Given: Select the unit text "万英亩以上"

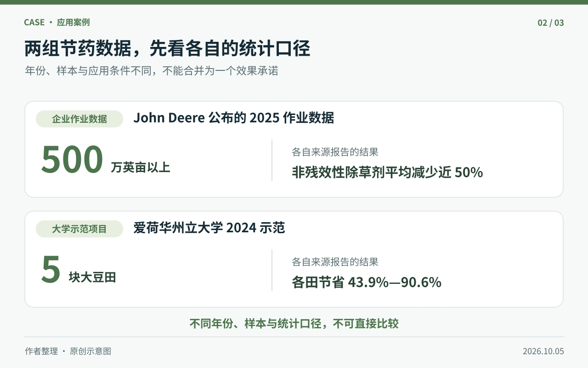Looking at the screenshot, I should tap(141, 167).
